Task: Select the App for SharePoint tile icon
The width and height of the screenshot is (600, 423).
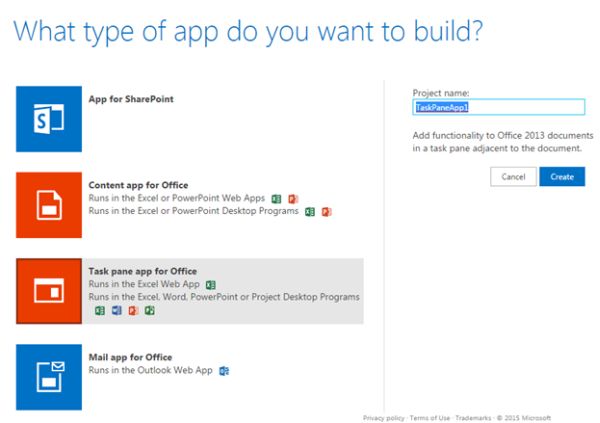Action: pyautogui.click(x=49, y=119)
